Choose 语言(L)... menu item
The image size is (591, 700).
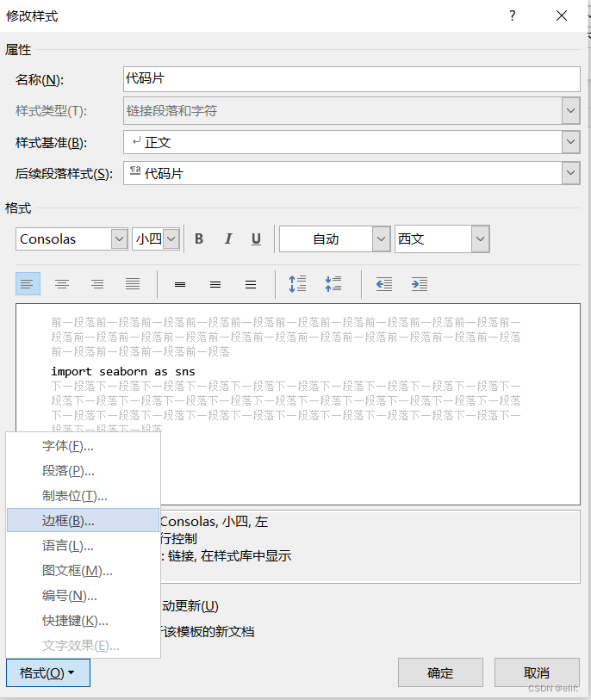click(x=83, y=546)
